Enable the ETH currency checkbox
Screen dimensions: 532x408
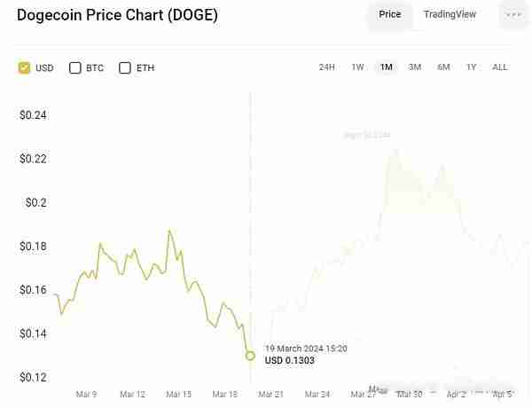(125, 67)
